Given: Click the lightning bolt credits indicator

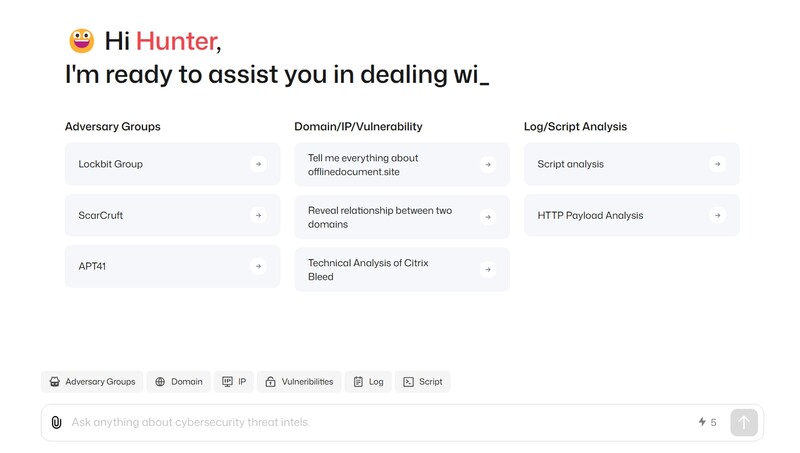Looking at the screenshot, I should [707, 423].
